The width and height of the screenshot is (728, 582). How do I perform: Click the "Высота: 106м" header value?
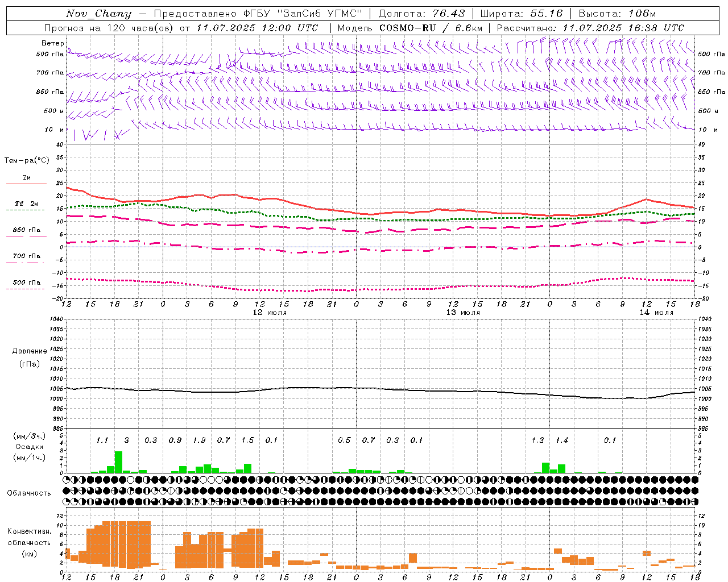pyautogui.click(x=617, y=14)
